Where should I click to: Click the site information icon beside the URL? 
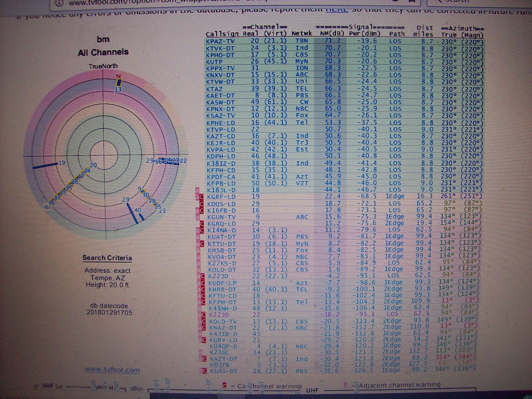pyautogui.click(x=60, y=2)
